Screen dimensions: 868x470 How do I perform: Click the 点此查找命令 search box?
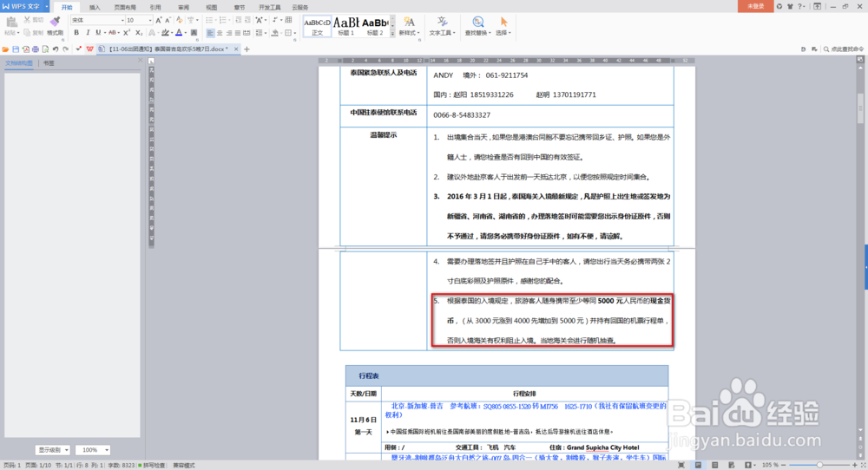pyautogui.click(x=843, y=49)
